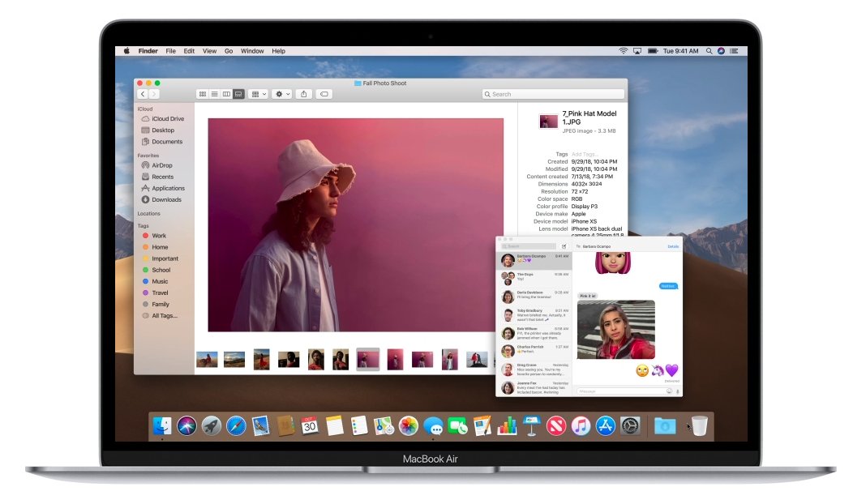Open Notification Center from the menu bar

[734, 50]
